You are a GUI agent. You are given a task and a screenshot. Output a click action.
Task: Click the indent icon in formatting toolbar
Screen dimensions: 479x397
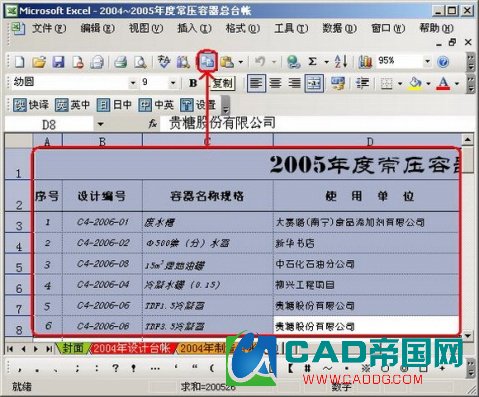click(362, 83)
